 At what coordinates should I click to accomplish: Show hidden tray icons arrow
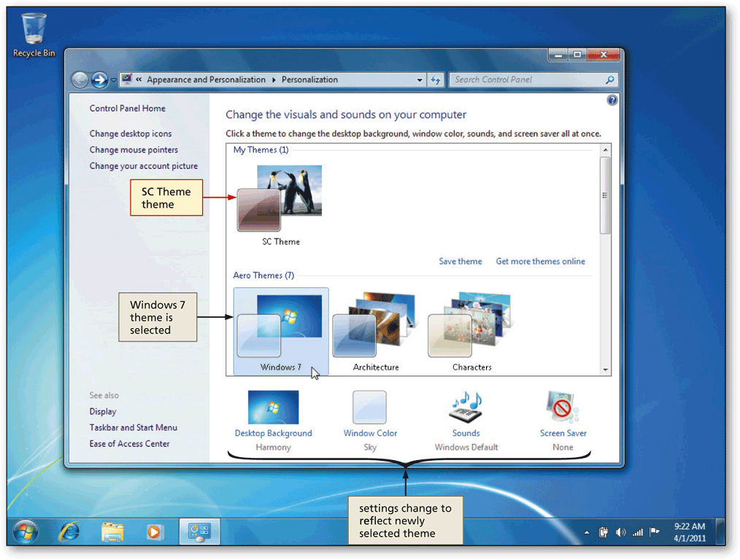point(587,533)
